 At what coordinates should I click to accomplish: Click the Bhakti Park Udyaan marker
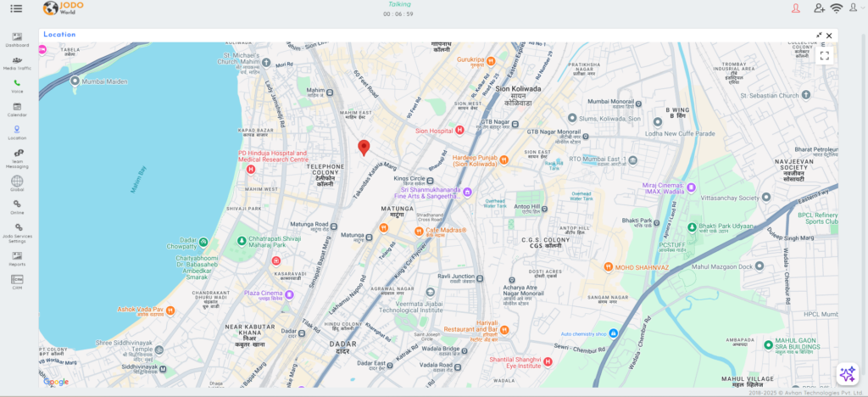(x=692, y=227)
